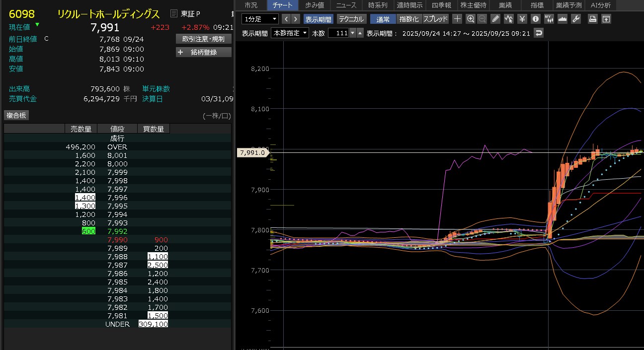The height and width of the screenshot is (350, 644).
Task: Open chart info via the 'i' icon
Action: pos(535,19)
